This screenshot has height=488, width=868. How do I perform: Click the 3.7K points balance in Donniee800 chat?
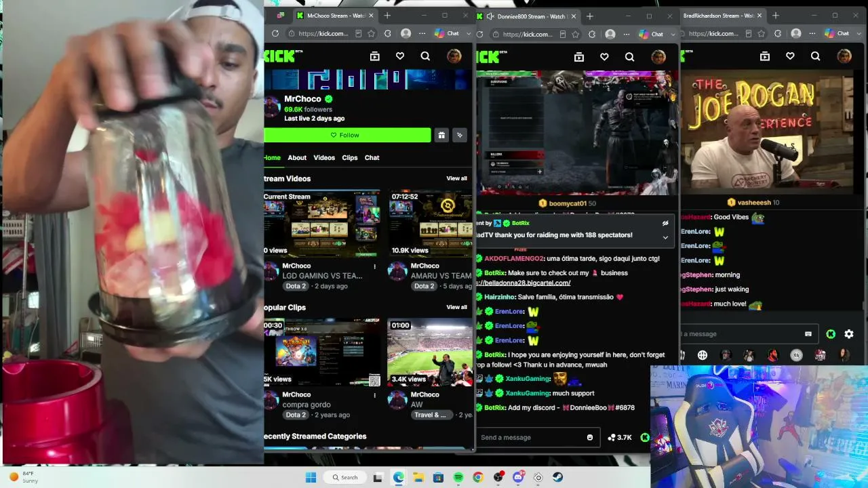click(x=619, y=437)
